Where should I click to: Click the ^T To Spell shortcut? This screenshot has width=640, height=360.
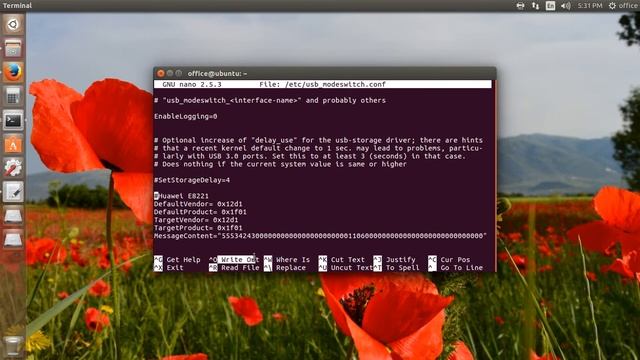(396, 268)
